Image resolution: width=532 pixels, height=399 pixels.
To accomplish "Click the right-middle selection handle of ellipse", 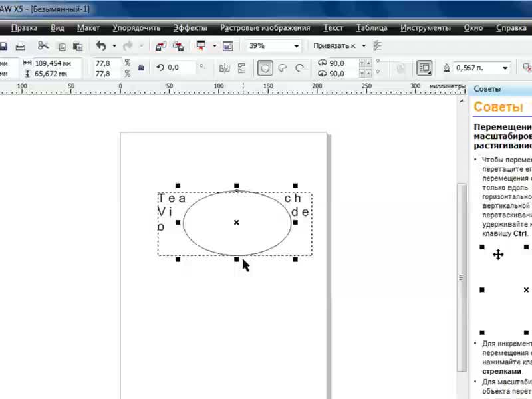I will point(295,223).
